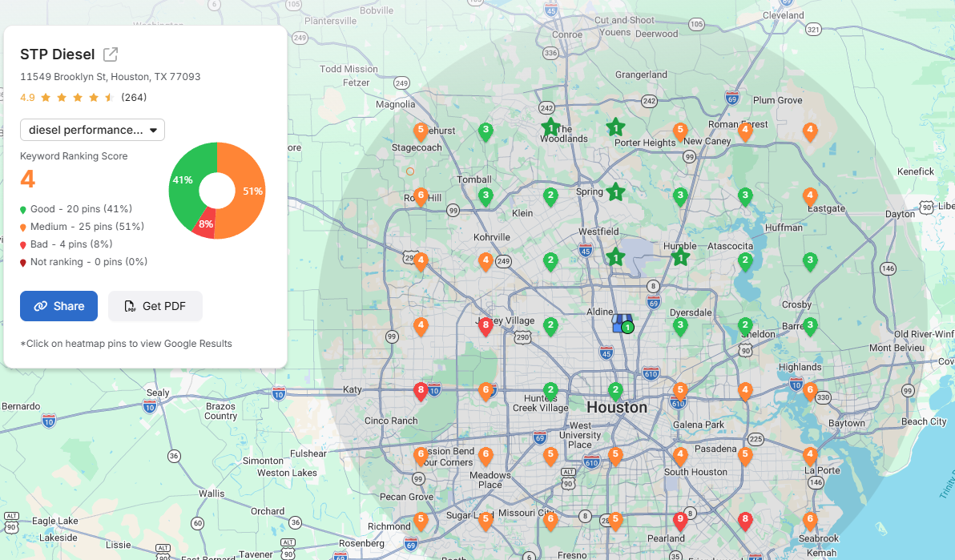Screen dimensions: 955x560
Task: Click the green 3 pin near Barrett
Action: [x=809, y=327]
